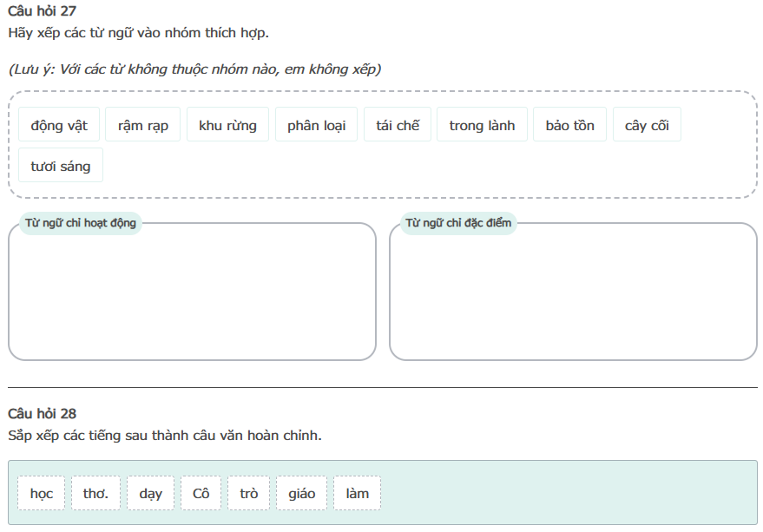Viewport: 763px width, 532px height.
Task: Click the "giáo" syllable tile
Action: [x=302, y=493]
